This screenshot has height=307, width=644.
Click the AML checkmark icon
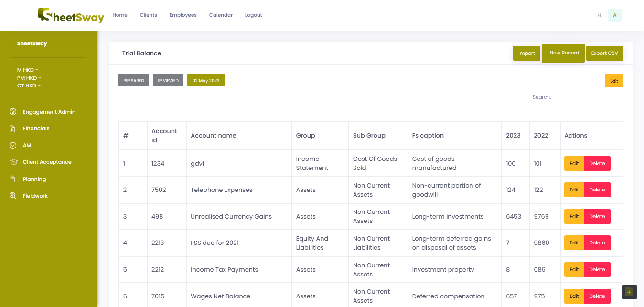pyautogui.click(x=13, y=145)
